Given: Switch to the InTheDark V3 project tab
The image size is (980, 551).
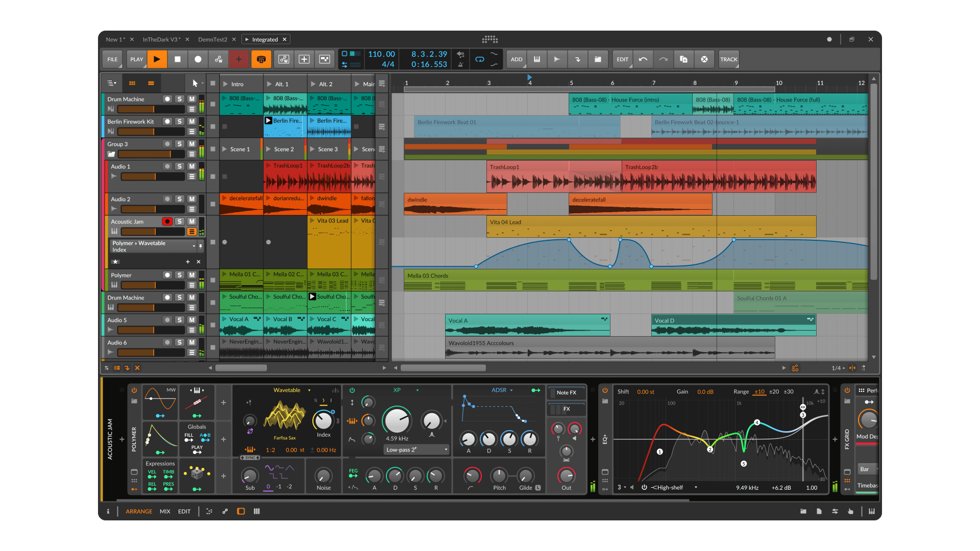Looking at the screenshot, I should tap(161, 39).
